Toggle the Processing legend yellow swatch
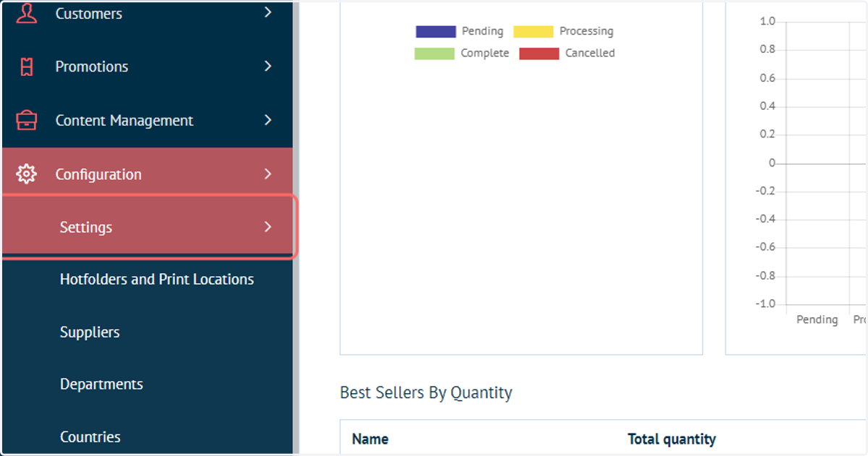Screen dimensions: 868x456 click(x=533, y=32)
